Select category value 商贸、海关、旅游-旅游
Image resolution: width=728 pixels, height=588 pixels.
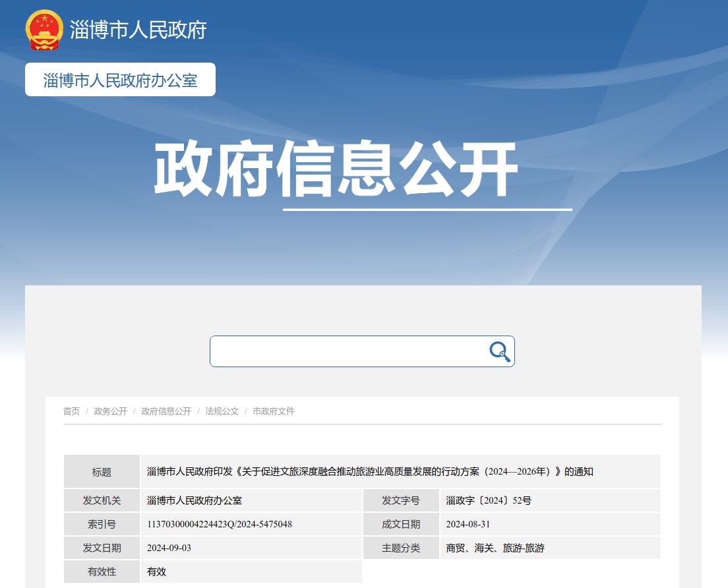click(x=495, y=548)
